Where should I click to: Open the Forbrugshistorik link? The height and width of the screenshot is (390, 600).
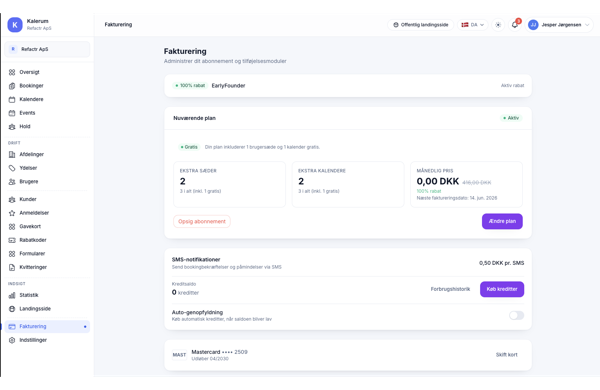pyautogui.click(x=450, y=289)
